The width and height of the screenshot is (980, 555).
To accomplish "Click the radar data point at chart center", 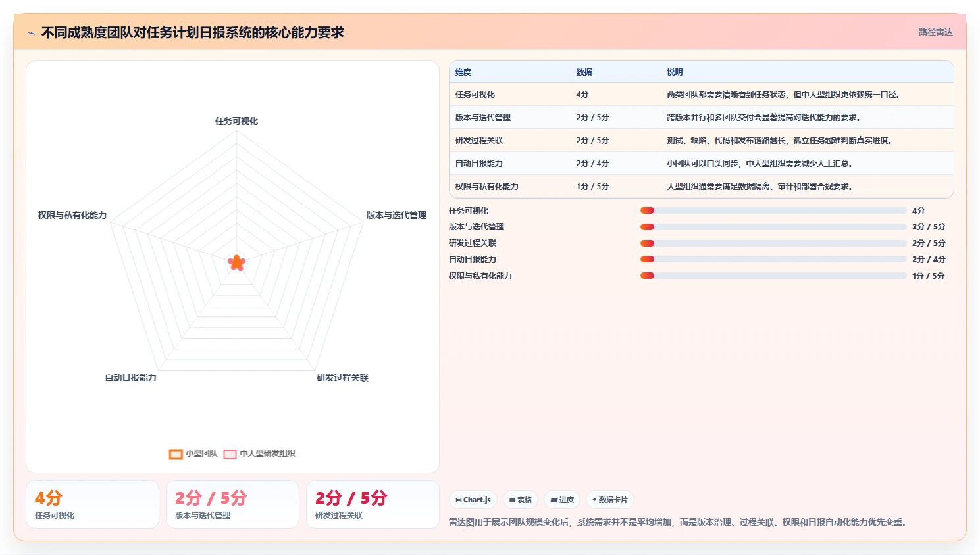I will pyautogui.click(x=236, y=263).
